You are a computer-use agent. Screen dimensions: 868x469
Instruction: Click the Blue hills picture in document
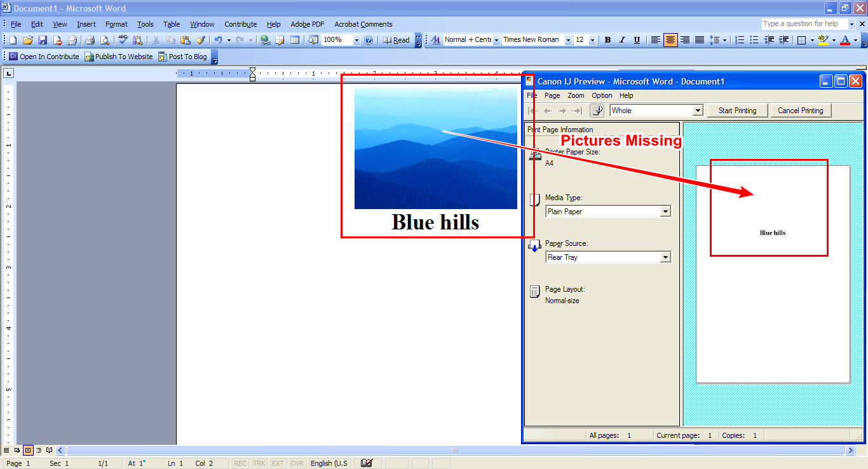[x=435, y=148]
